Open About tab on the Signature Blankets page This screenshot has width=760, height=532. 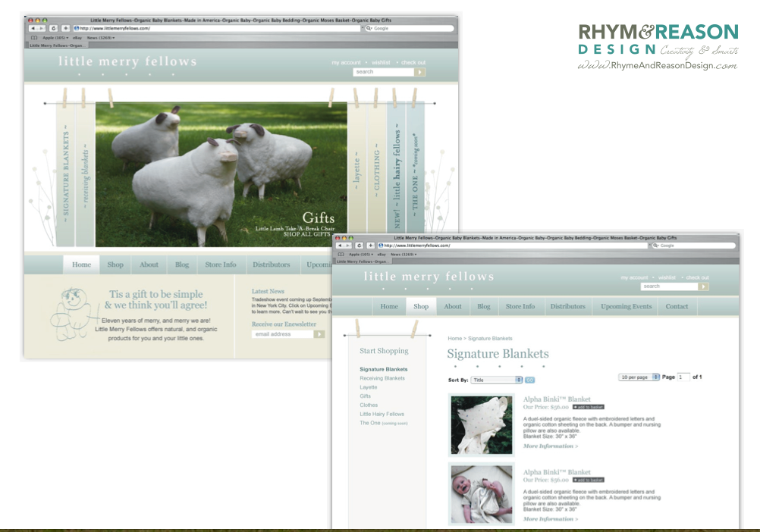[453, 306]
